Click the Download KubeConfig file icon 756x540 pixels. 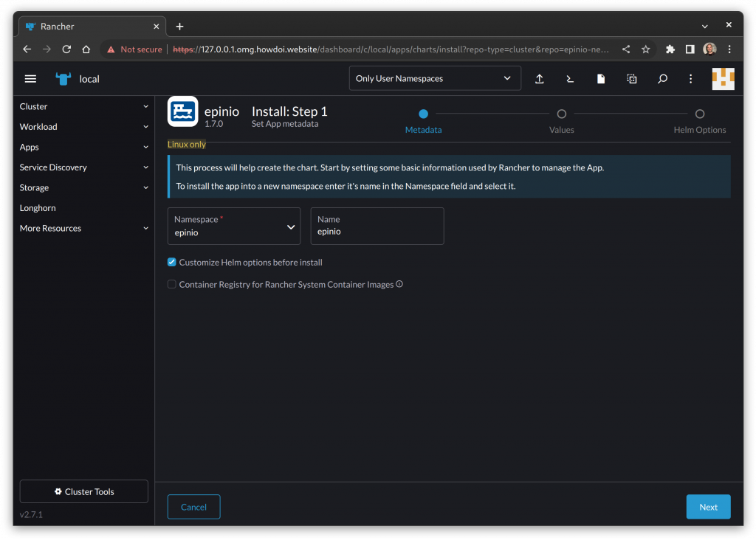[x=601, y=79]
